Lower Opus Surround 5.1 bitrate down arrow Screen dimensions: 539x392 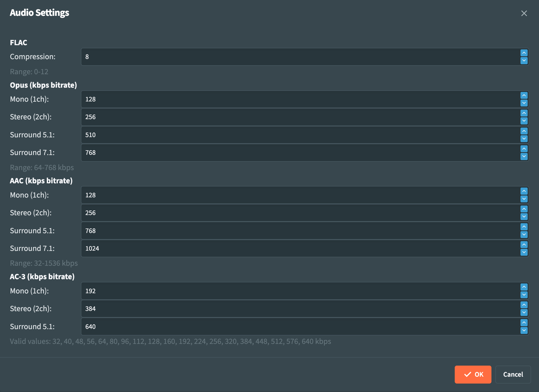pos(524,139)
